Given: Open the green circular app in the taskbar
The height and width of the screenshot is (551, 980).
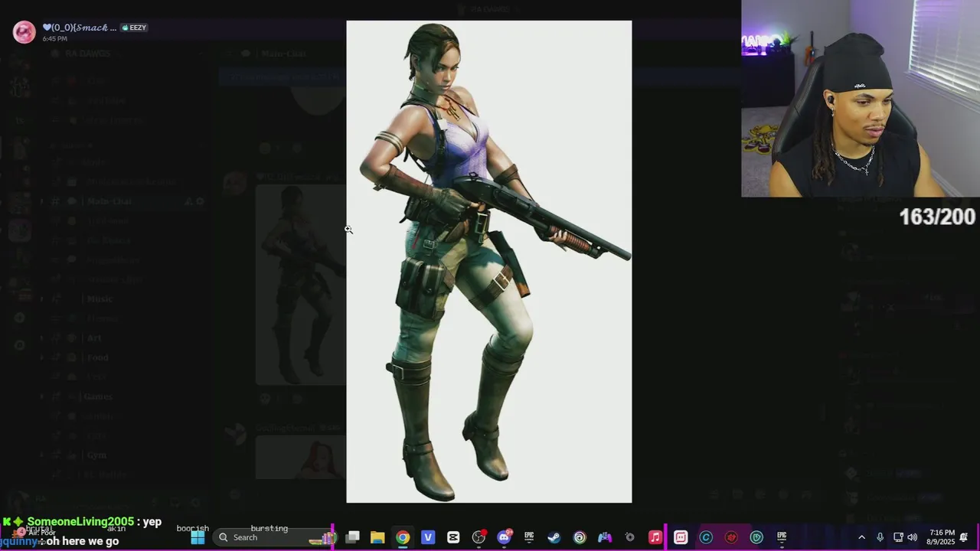Looking at the screenshot, I should tap(756, 537).
